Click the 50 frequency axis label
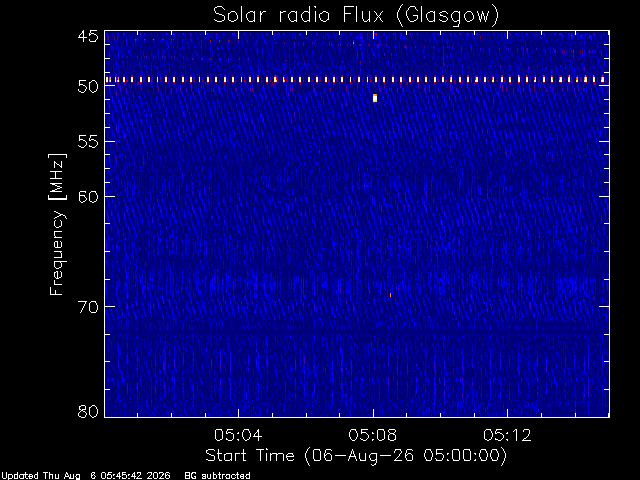 [89, 86]
